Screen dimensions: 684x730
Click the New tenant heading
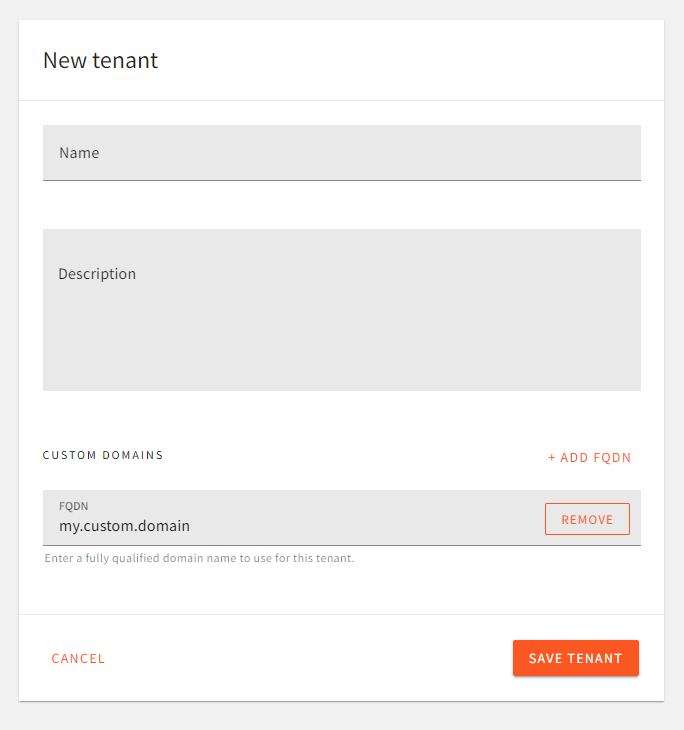coord(100,60)
